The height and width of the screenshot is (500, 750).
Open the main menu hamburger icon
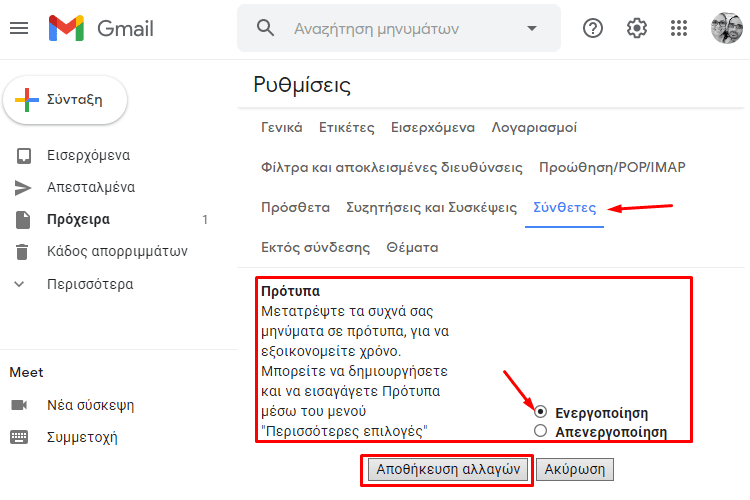click(19, 28)
